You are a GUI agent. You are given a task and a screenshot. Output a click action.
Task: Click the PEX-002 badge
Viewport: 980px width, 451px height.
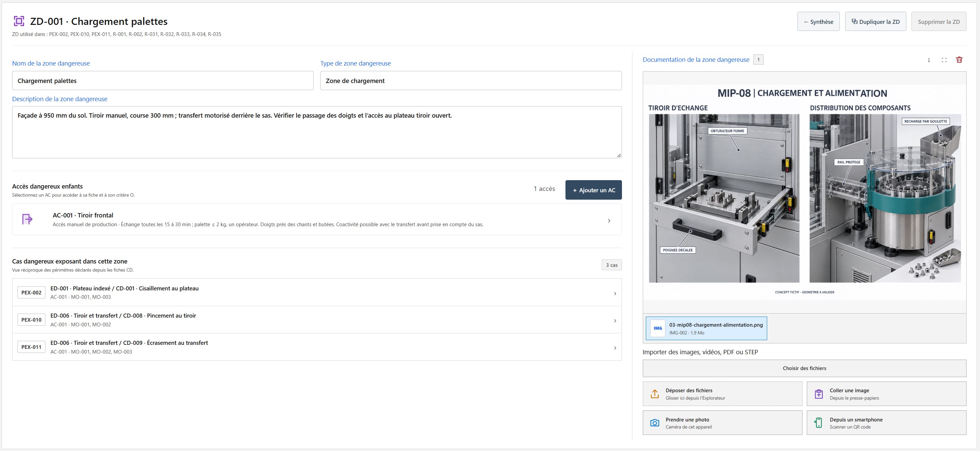[31, 292]
